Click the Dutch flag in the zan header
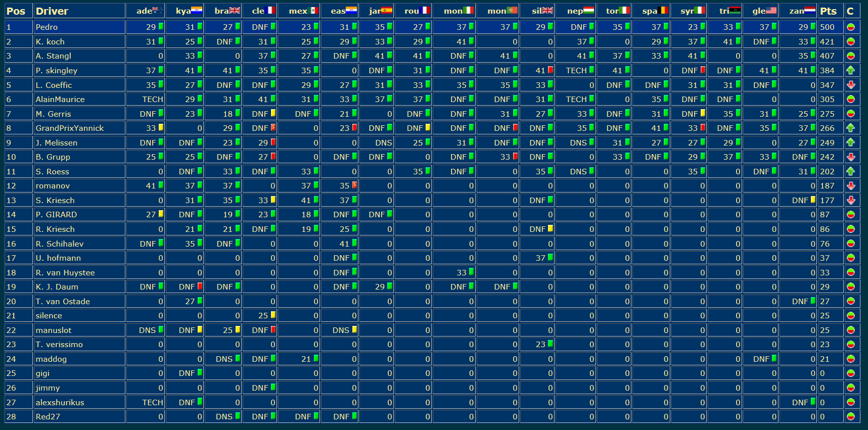The image size is (868, 430). click(810, 10)
